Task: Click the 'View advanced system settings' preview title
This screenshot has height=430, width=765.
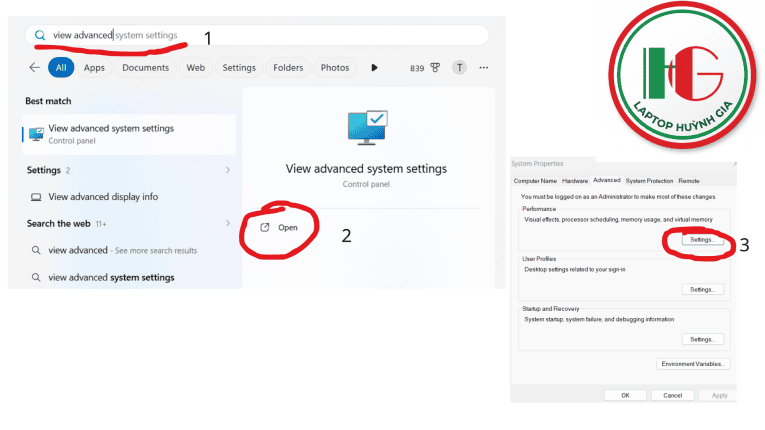Action: click(366, 169)
